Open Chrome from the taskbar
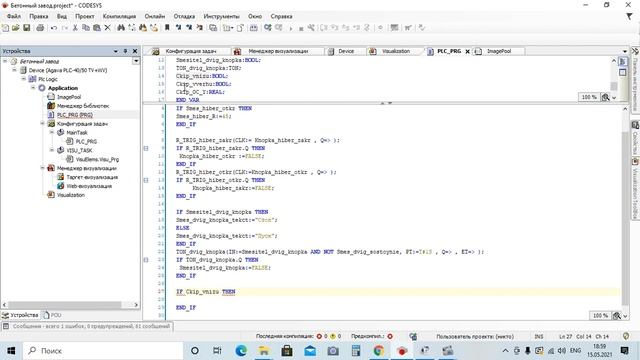This screenshot has height=360, width=640. point(379,351)
